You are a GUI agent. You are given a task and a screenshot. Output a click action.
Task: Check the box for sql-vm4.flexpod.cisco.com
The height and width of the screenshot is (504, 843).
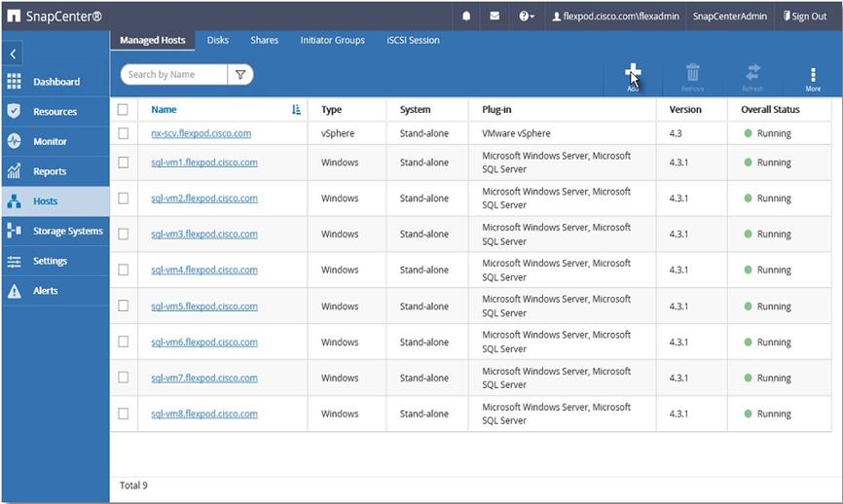(x=123, y=270)
